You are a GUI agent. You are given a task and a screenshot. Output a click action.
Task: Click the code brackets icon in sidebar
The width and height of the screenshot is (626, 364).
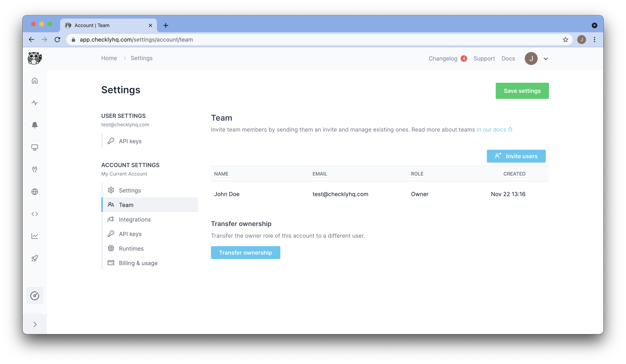[x=34, y=214]
